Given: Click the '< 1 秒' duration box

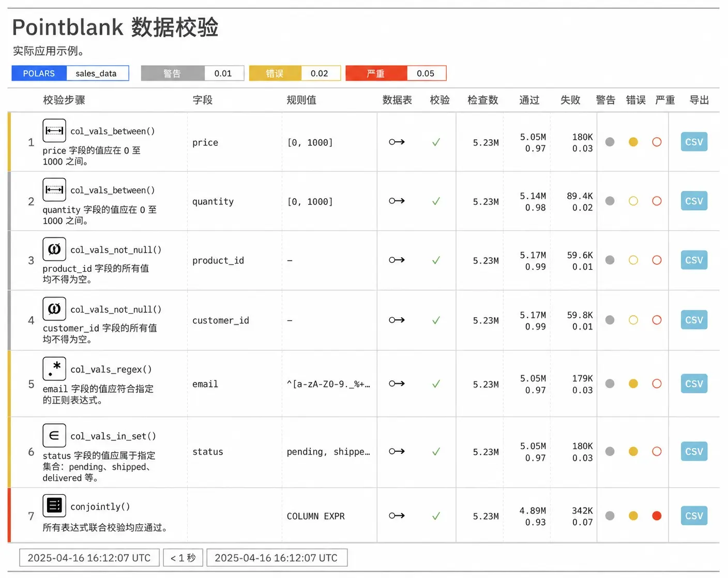Looking at the screenshot, I should tap(183, 557).
